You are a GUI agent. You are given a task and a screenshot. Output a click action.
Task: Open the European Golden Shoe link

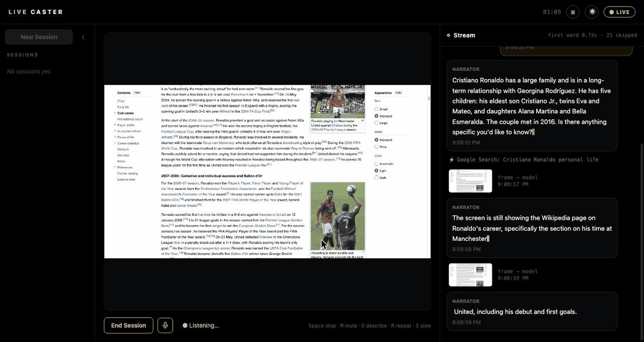tap(258, 226)
